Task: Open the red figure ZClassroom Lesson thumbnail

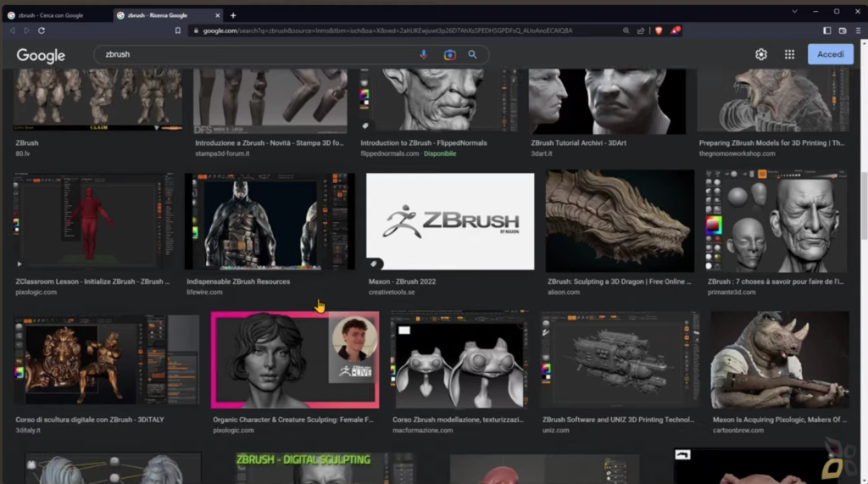Action: (93, 221)
